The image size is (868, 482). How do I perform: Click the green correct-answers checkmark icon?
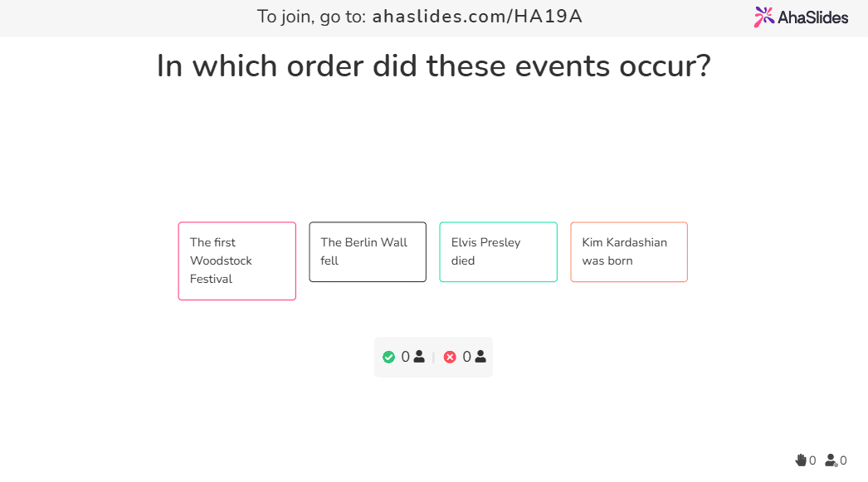click(389, 357)
